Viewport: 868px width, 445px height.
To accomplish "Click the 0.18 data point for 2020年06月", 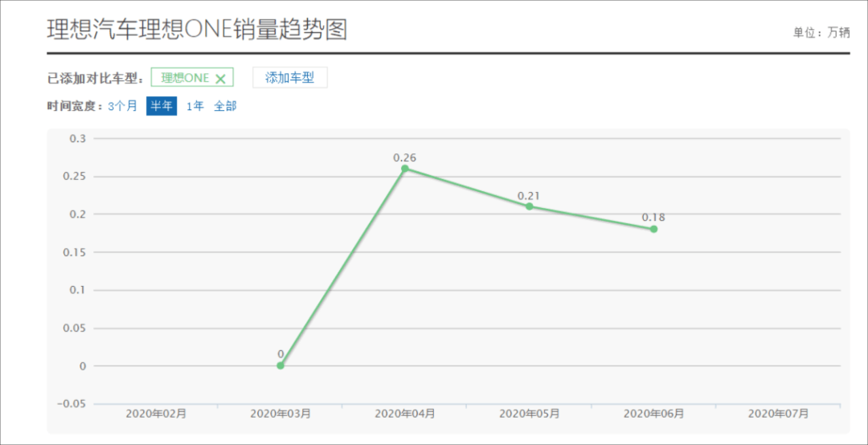I will tap(653, 229).
